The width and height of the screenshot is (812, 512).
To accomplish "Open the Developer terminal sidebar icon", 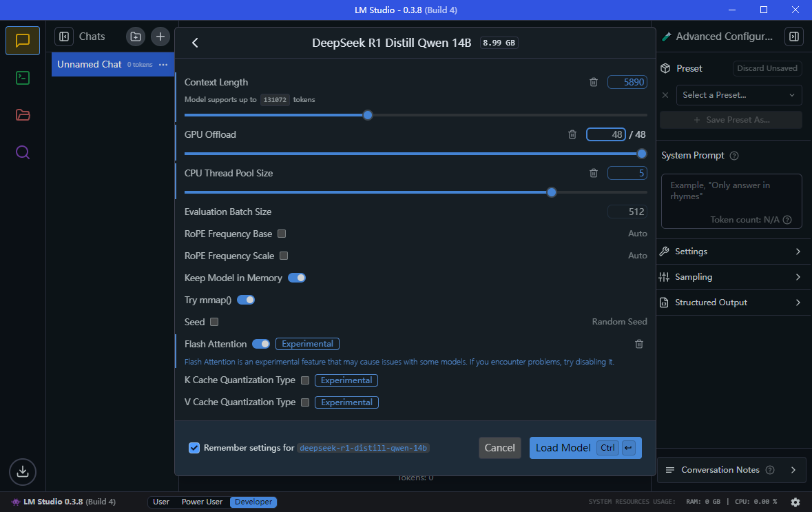I will [22, 78].
